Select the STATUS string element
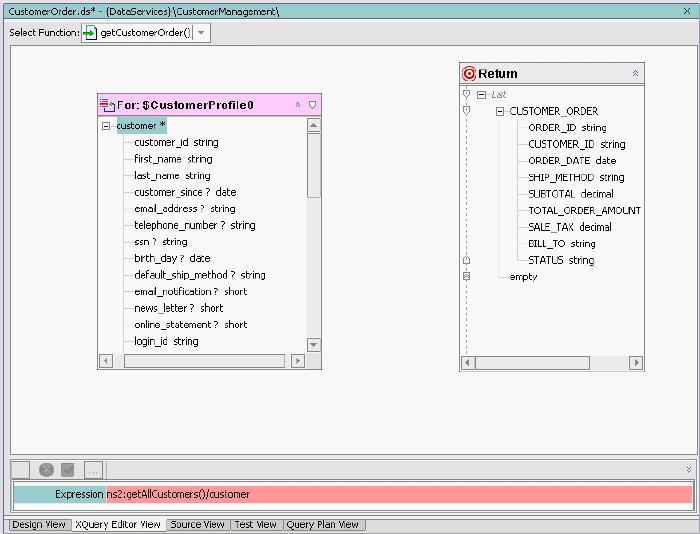700x534 pixels. point(561,260)
